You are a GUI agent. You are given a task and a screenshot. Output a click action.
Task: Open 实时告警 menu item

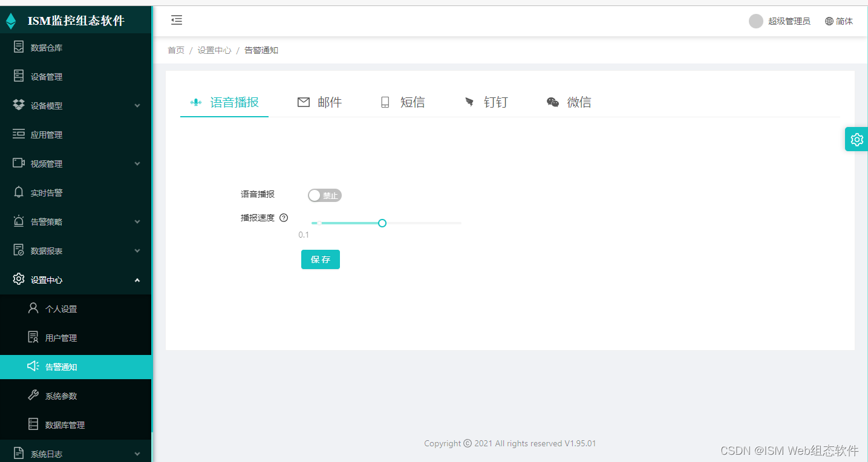[76, 193]
